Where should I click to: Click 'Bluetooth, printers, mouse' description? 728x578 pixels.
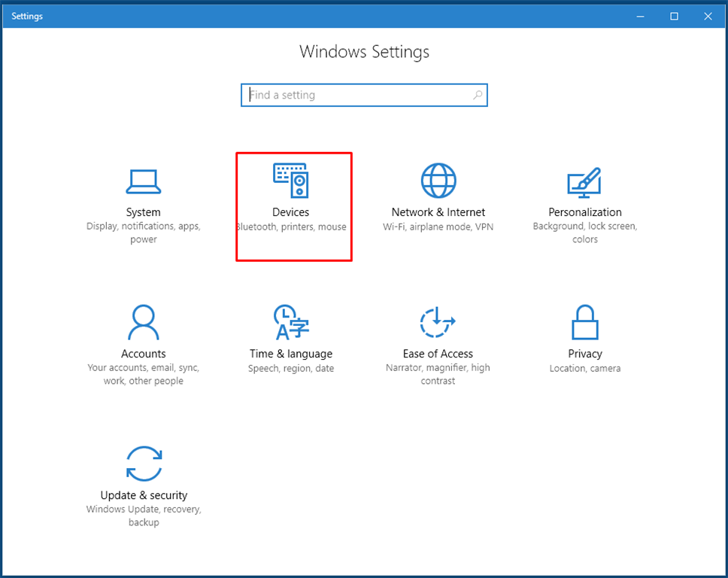point(292,227)
